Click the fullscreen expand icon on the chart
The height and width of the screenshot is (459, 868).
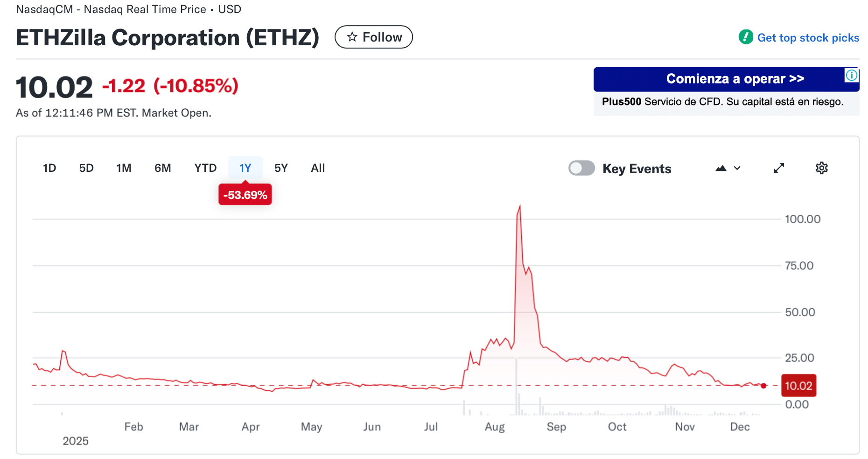[x=779, y=168]
